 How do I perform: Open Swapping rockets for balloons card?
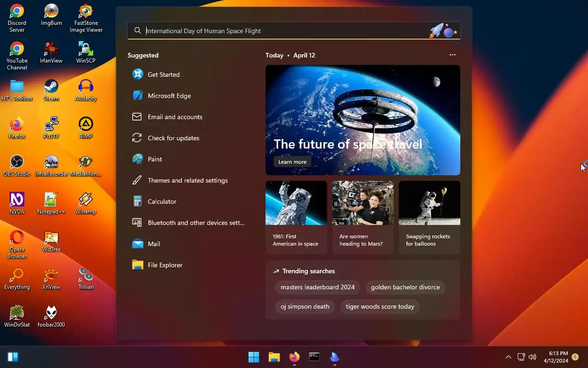point(430,217)
